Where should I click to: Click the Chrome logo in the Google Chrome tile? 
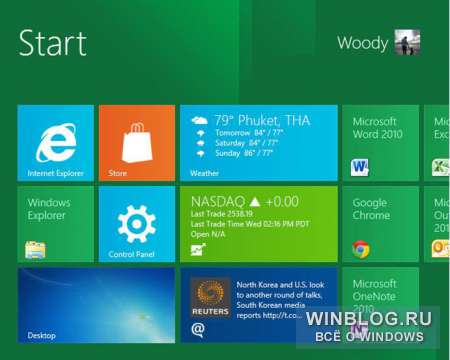tap(361, 249)
